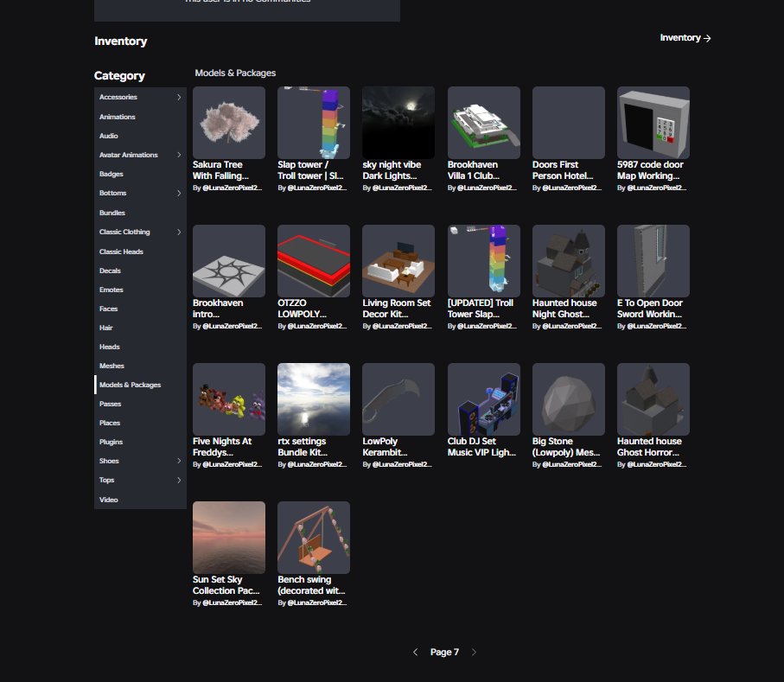Click the Club DJ Set Music VIP title

(x=481, y=447)
